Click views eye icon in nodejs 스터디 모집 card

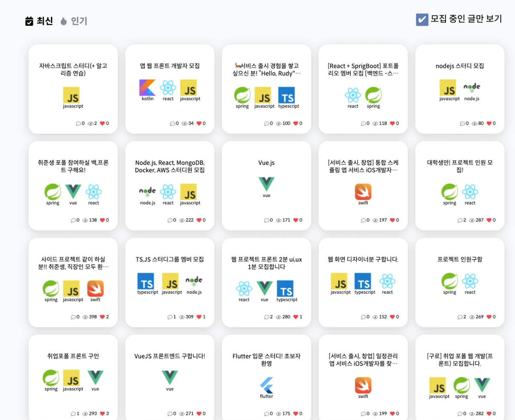click(x=474, y=124)
